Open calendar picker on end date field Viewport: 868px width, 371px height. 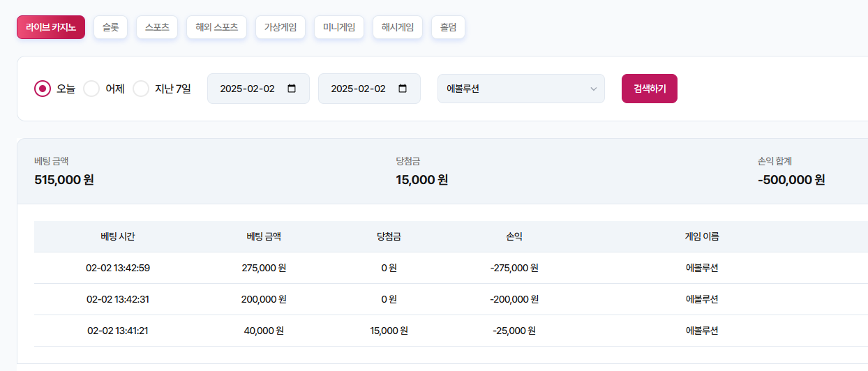[403, 89]
